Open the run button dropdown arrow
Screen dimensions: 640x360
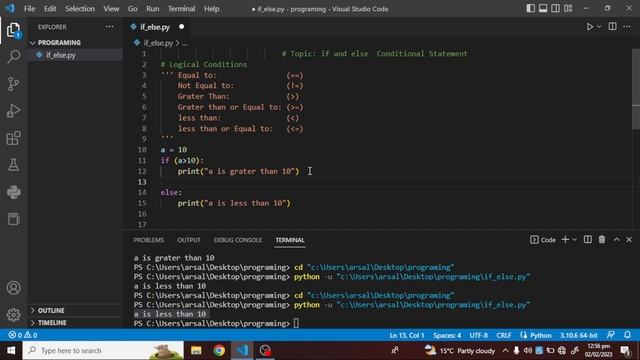tap(599, 27)
